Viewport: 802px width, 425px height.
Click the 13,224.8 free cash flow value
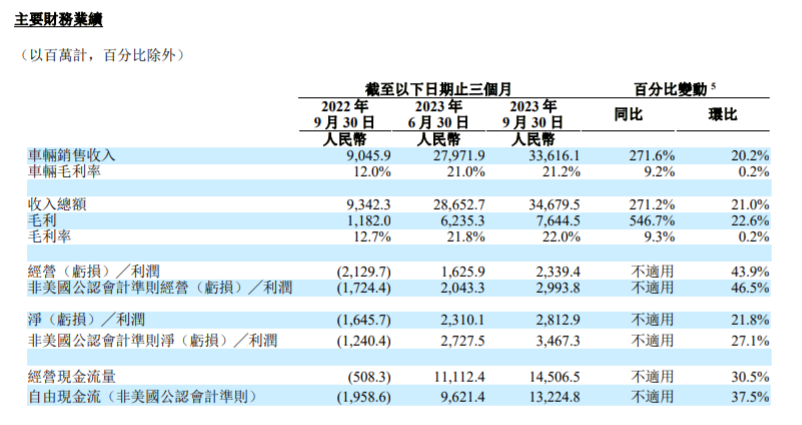[x=554, y=396]
